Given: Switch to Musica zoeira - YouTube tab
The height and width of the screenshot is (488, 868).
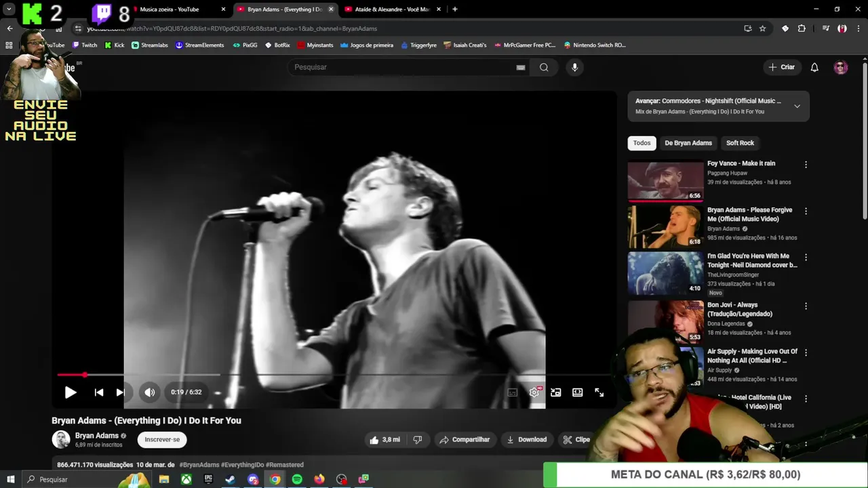Looking at the screenshot, I should [176, 9].
